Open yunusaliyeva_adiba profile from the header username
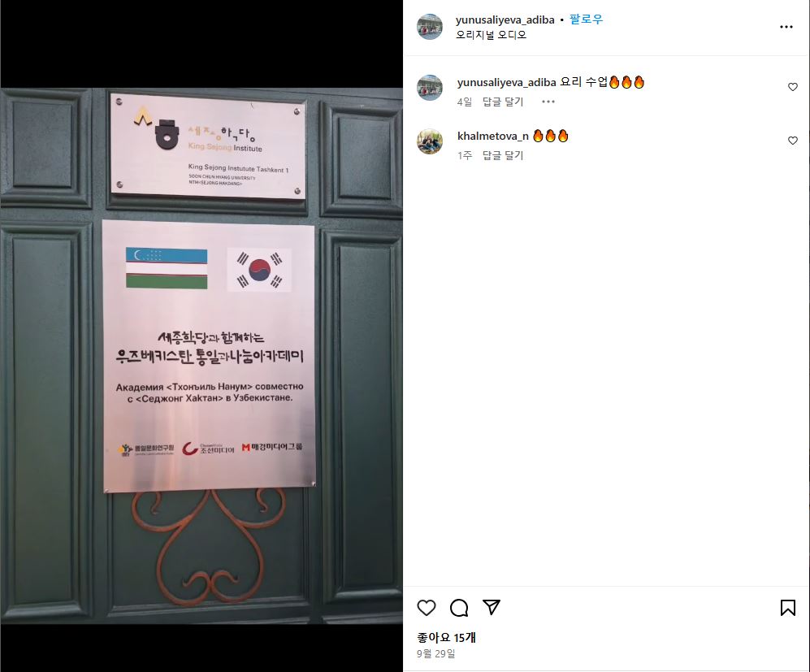 click(x=505, y=20)
